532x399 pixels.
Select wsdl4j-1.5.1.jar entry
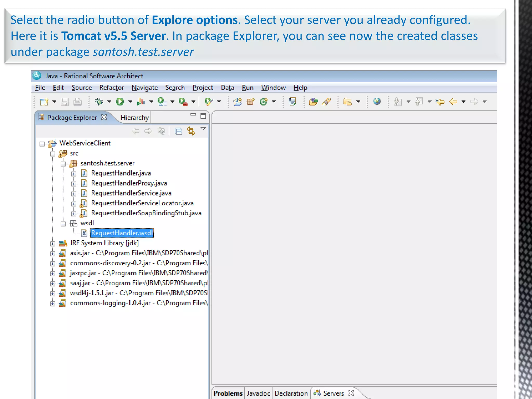[x=139, y=293]
